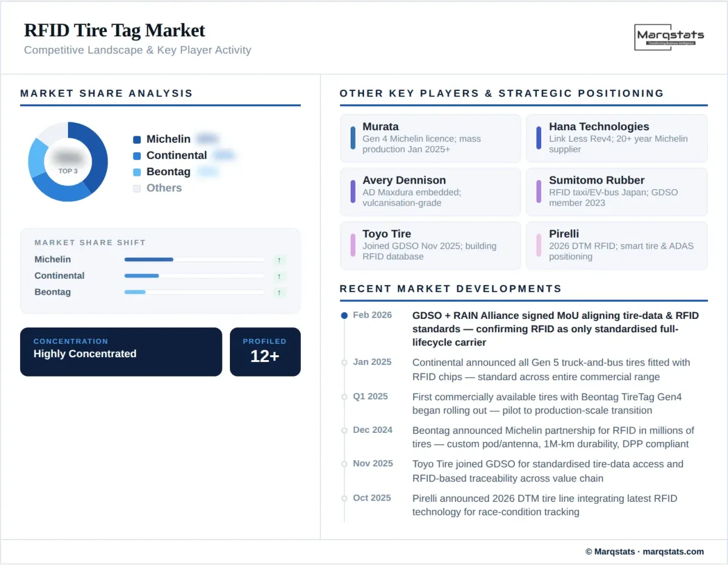Select the Feb 2026 timeline dot
728x565 pixels.
(x=345, y=314)
